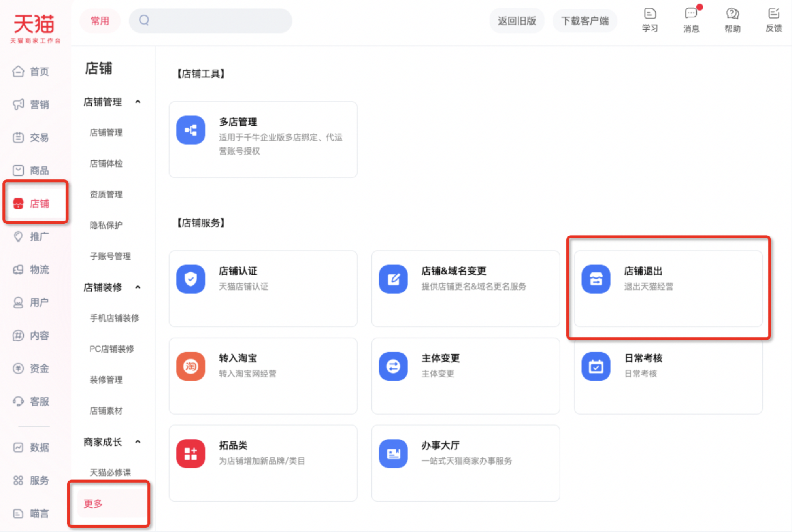Click the 返回旧版 button
Image resolution: width=792 pixels, height=532 pixels.
point(517,21)
